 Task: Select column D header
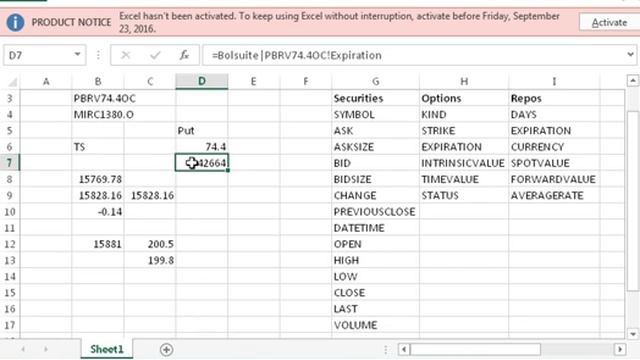(x=202, y=82)
